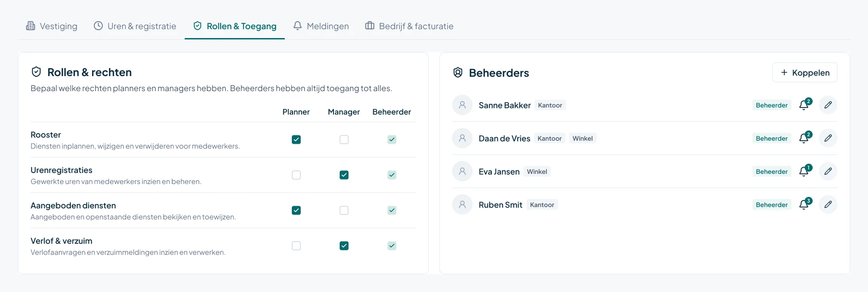Click the Urenregistraties row title
This screenshot has width=868, height=292.
[x=62, y=170]
